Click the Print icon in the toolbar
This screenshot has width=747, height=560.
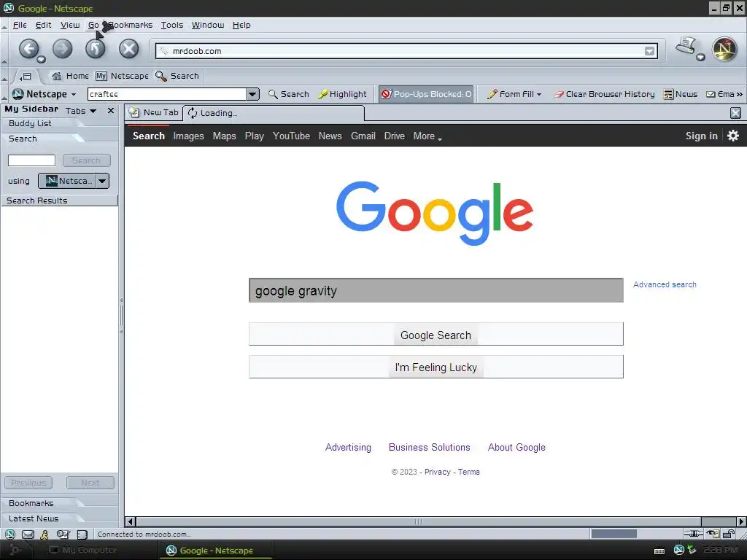tap(686, 46)
